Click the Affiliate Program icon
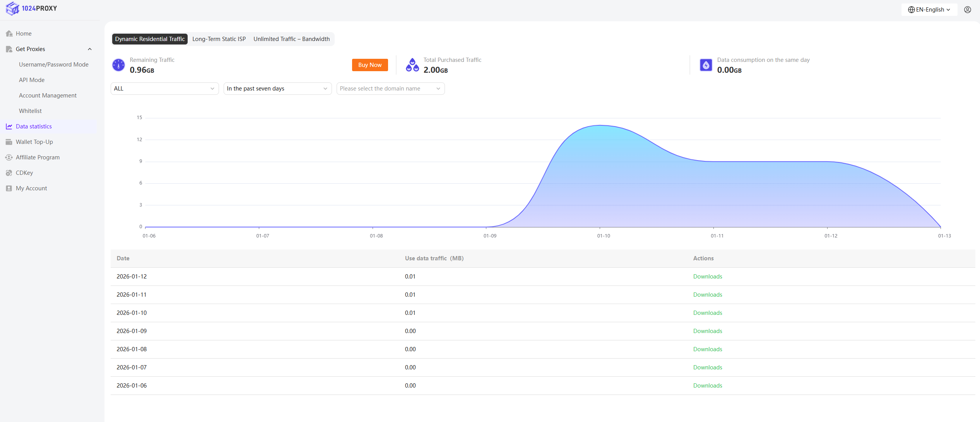This screenshot has width=980, height=422. coord(9,157)
